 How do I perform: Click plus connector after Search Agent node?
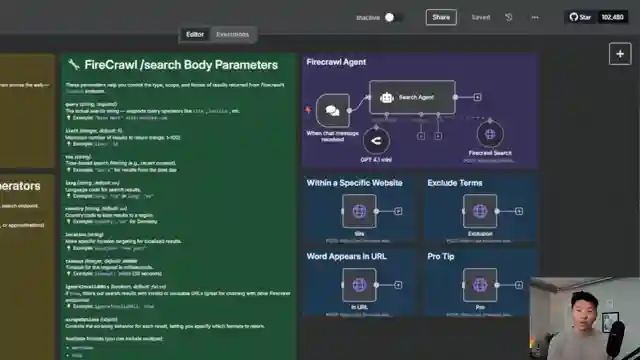(477, 97)
